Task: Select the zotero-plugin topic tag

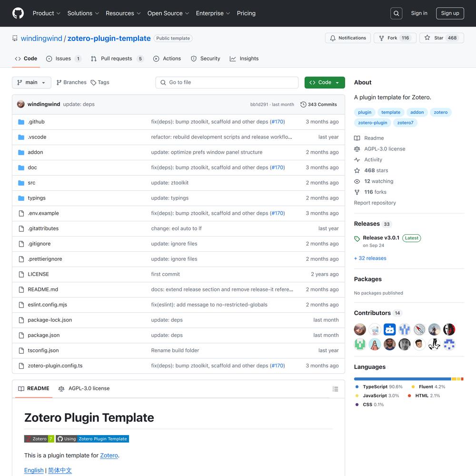Action: pyautogui.click(x=373, y=123)
